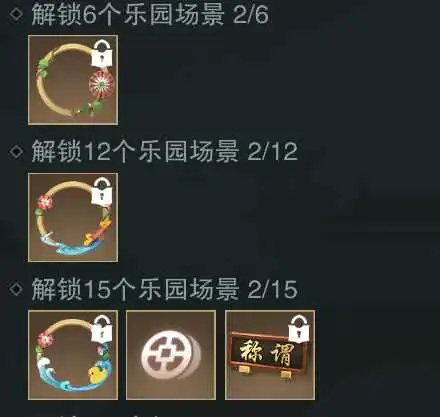Select the yellow duck avatar frame reward
The width and height of the screenshot is (440, 417).
click(73, 355)
